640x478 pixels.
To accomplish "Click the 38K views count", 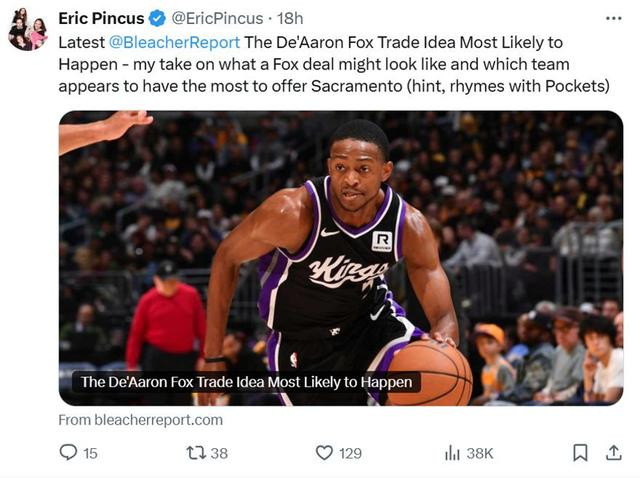I will 480,453.
